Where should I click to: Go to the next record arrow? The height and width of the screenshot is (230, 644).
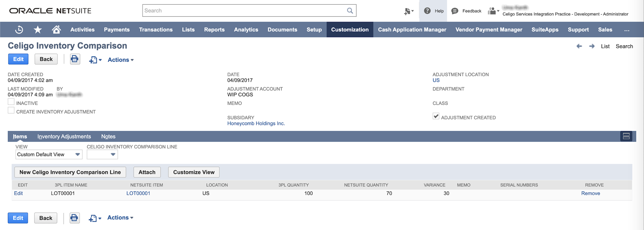(x=592, y=46)
